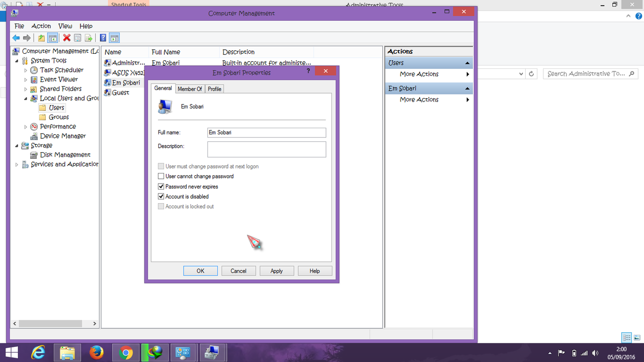Click the Back arrow in toolbar
644x362 pixels.
[16, 38]
